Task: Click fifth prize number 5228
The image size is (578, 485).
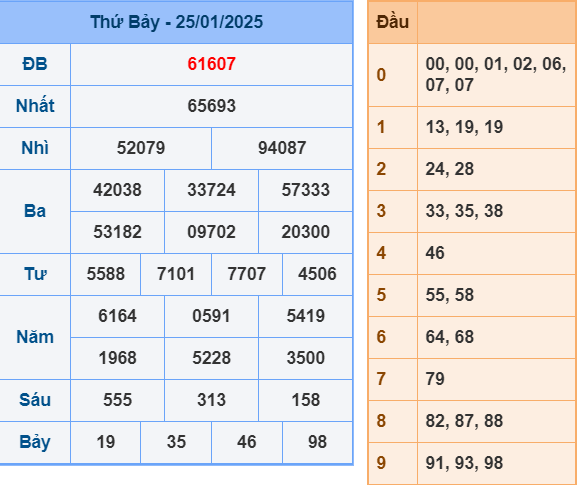Action: tap(211, 358)
